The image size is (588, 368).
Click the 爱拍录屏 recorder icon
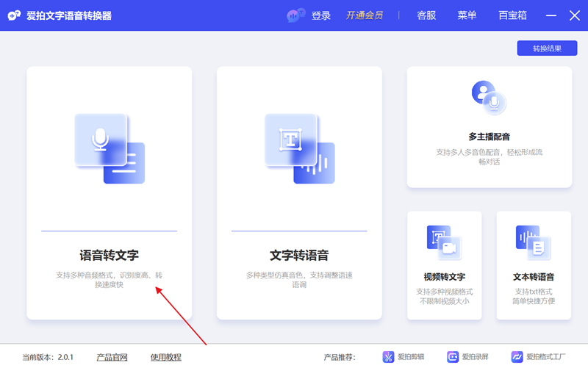[453, 357]
